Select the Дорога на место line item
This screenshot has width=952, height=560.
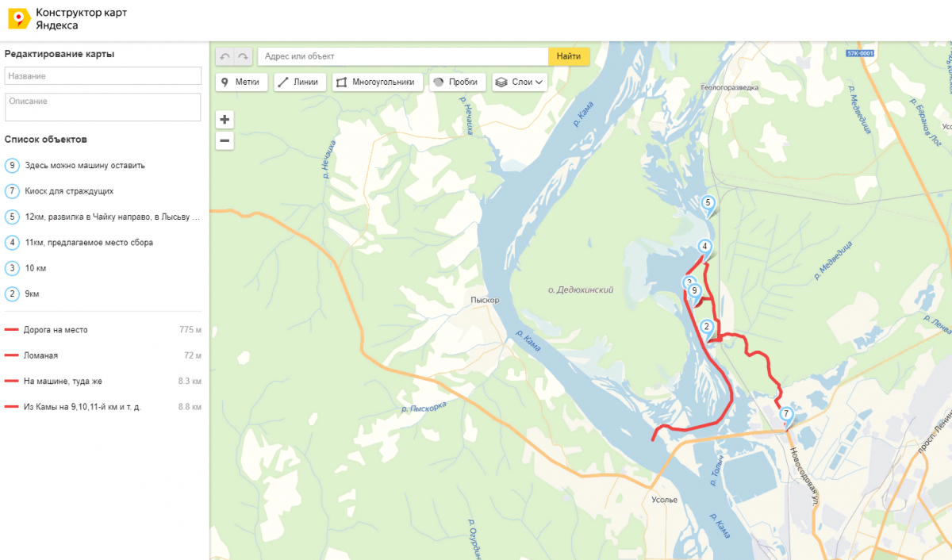(x=102, y=329)
